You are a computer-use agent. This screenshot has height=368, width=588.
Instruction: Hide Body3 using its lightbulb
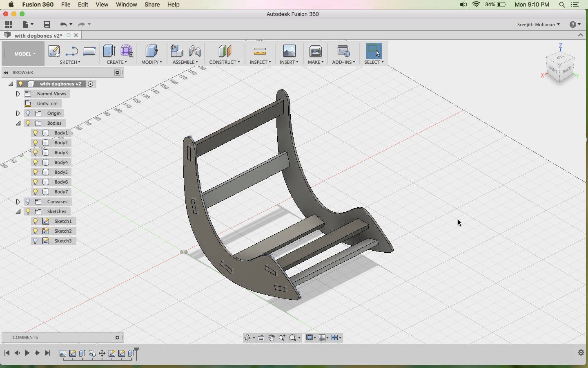(36, 153)
